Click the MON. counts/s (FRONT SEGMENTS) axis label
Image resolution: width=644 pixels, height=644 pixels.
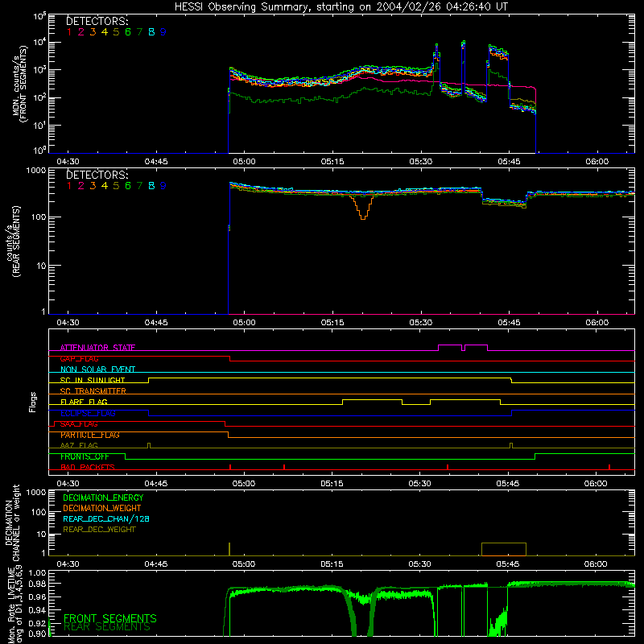click(x=19, y=85)
